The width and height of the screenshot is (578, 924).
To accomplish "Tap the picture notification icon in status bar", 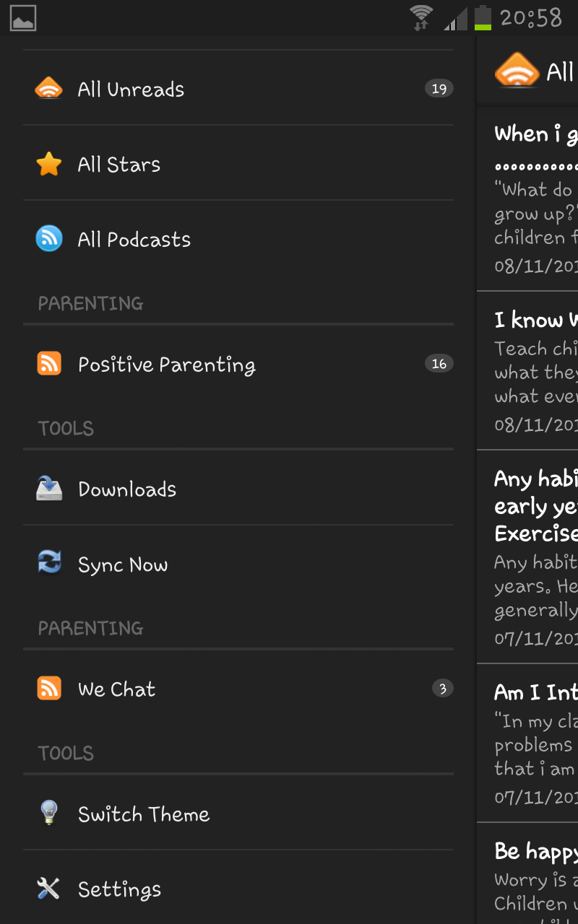I will [x=23, y=18].
